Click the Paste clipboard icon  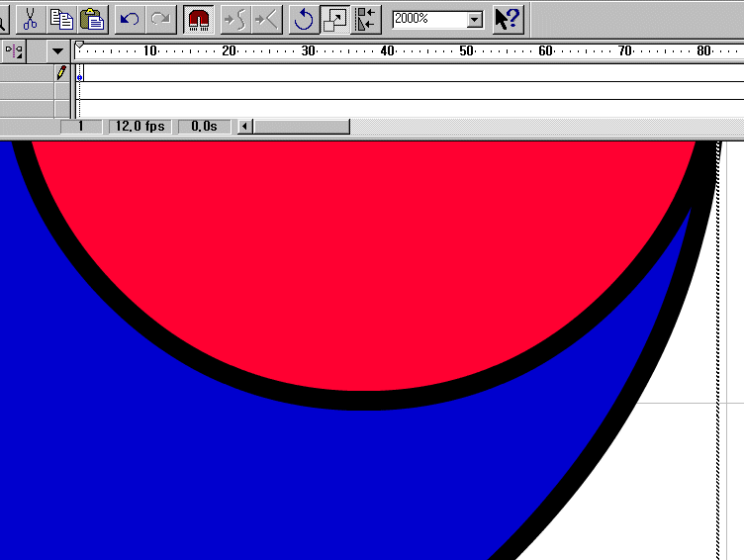click(93, 20)
